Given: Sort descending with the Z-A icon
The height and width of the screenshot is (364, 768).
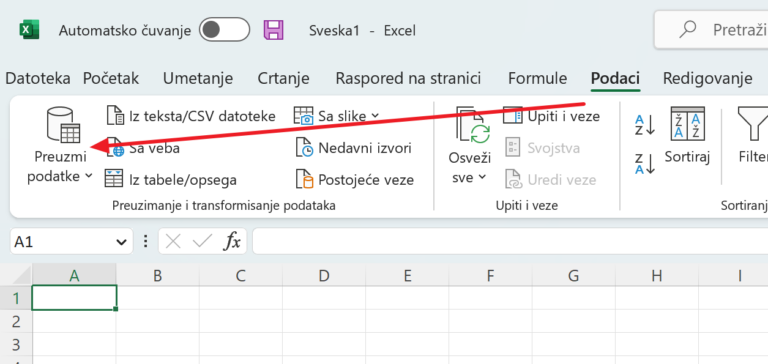Looking at the screenshot, I should pos(645,164).
